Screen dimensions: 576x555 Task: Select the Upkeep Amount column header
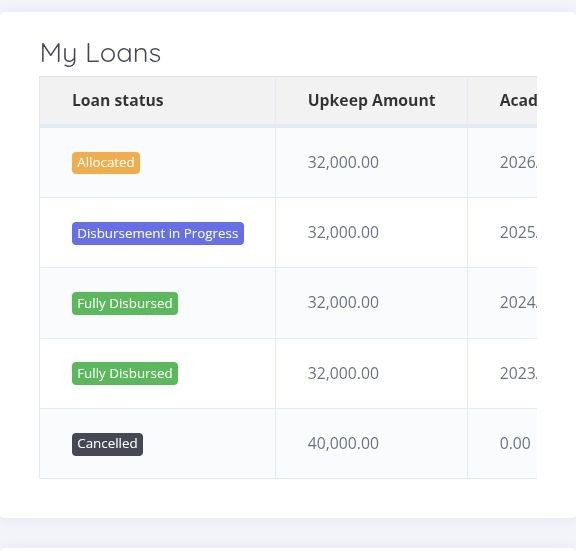[371, 100]
